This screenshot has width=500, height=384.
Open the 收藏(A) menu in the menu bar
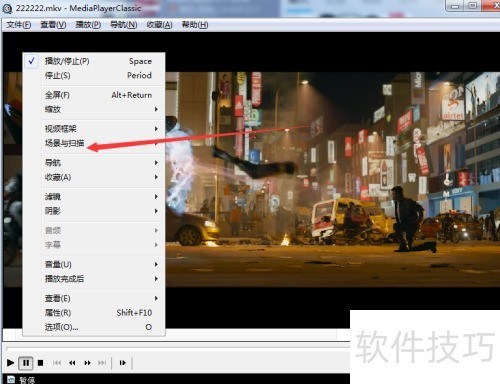(x=159, y=25)
